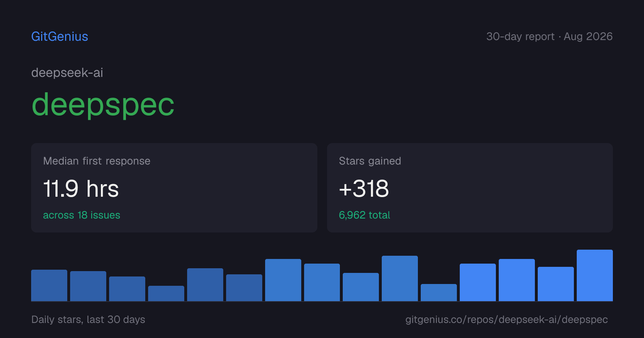Click the 11.9 hrs value
The image size is (644, 338).
click(81, 188)
